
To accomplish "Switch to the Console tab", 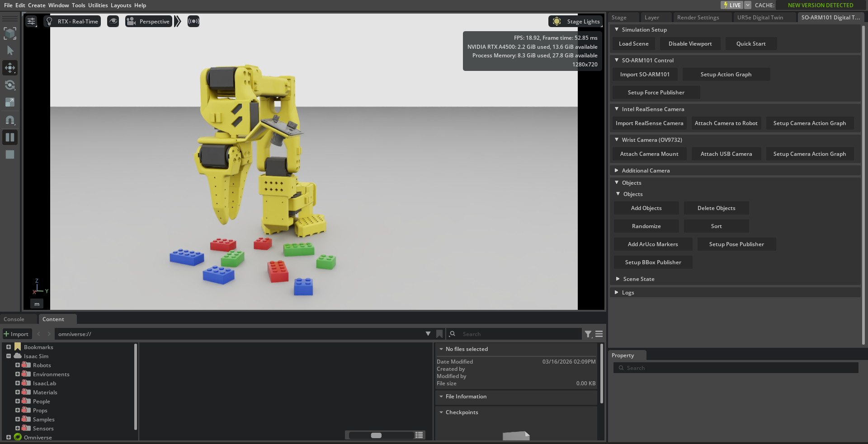I will [14, 319].
